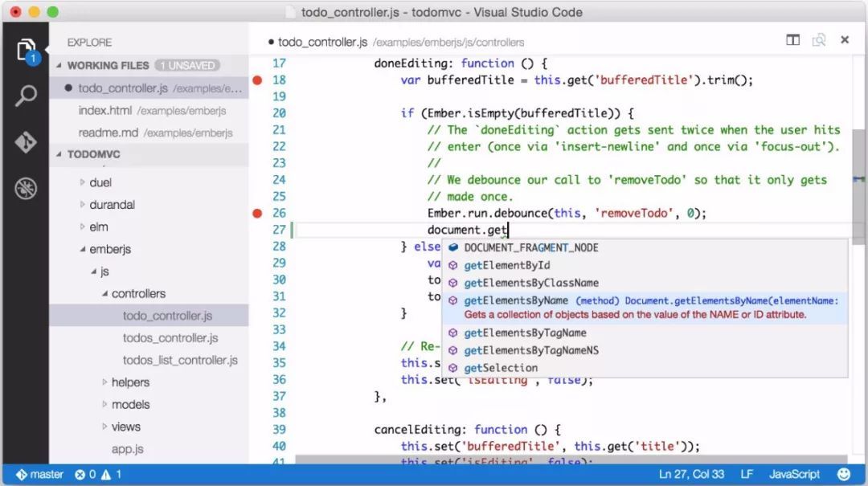Open the Explorer view in activity bar

coord(26,51)
